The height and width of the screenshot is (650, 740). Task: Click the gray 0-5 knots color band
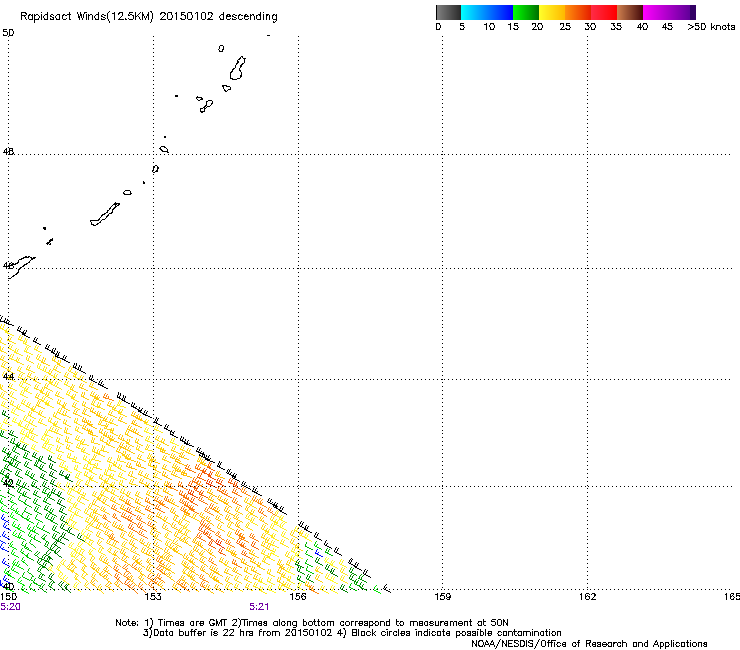click(448, 12)
